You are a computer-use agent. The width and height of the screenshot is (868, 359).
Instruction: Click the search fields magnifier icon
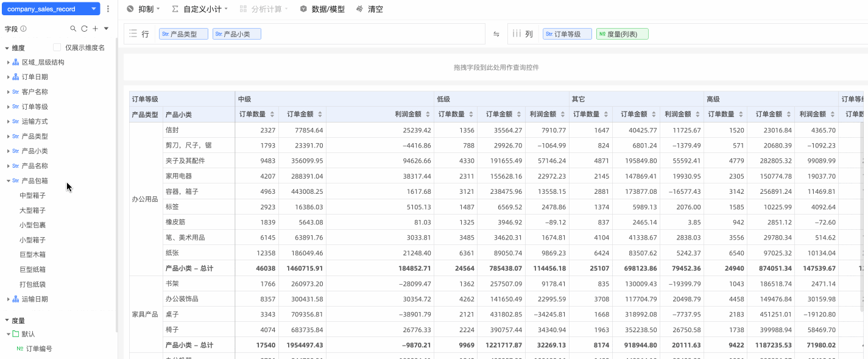pyautogui.click(x=73, y=29)
